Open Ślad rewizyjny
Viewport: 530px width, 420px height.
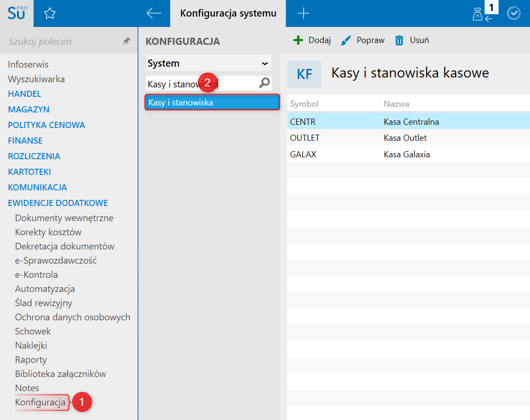coord(43,303)
